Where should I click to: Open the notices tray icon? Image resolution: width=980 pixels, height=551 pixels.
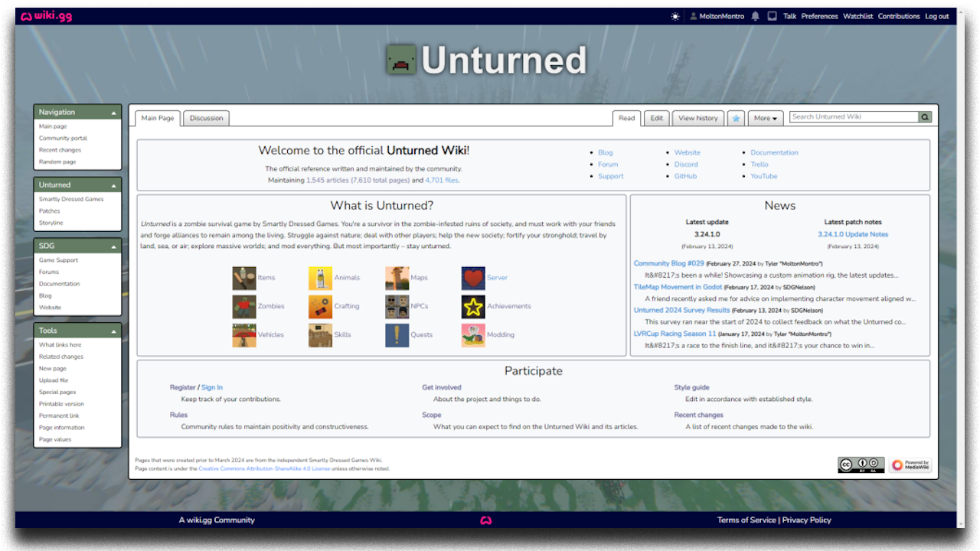click(773, 16)
